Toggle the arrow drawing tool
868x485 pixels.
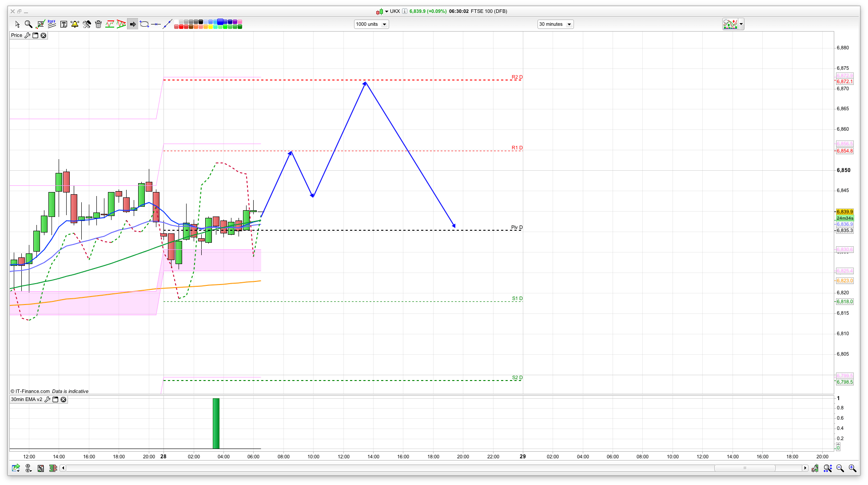132,24
